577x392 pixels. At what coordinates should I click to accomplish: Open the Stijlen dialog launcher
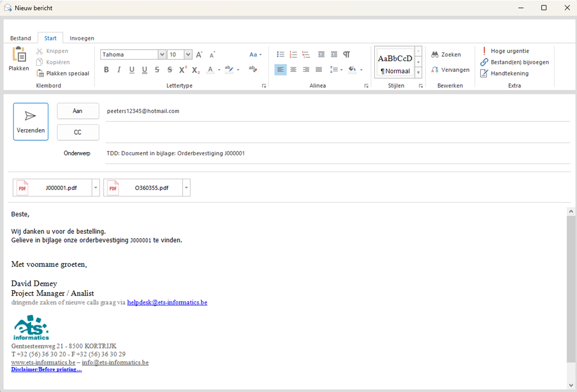click(420, 86)
